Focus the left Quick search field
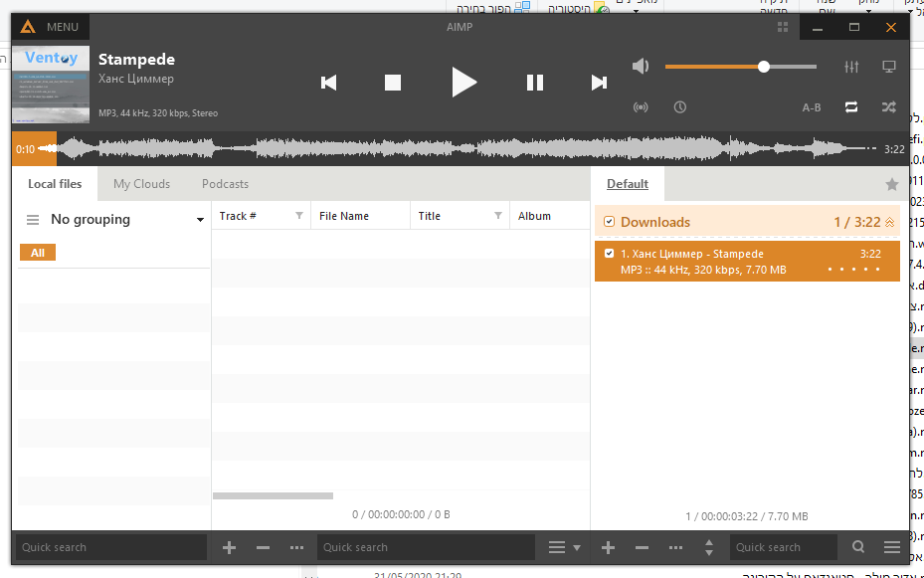Screen dimensions: 924x578 [x=111, y=547]
